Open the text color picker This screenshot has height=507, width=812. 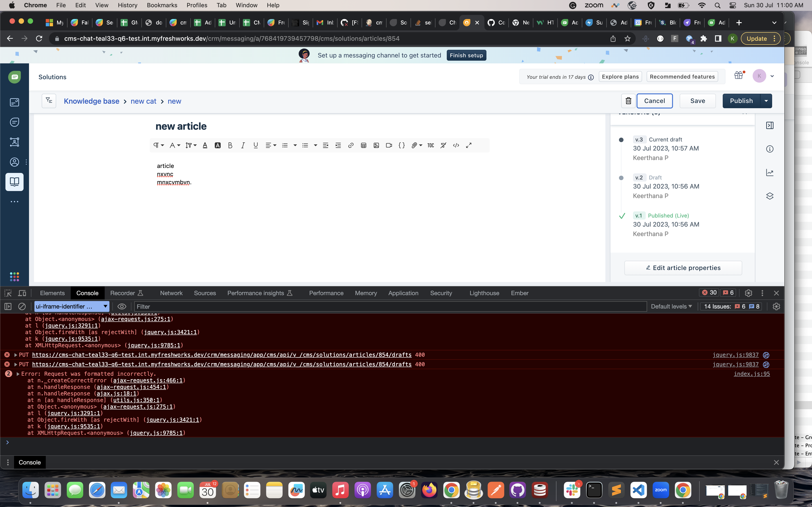pyautogui.click(x=205, y=145)
